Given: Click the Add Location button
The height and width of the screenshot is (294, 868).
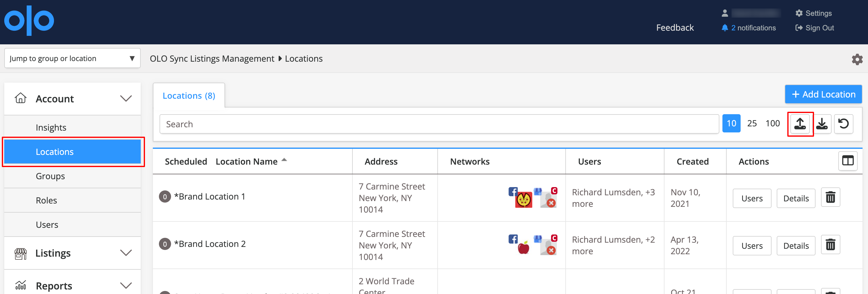Looking at the screenshot, I should (823, 94).
